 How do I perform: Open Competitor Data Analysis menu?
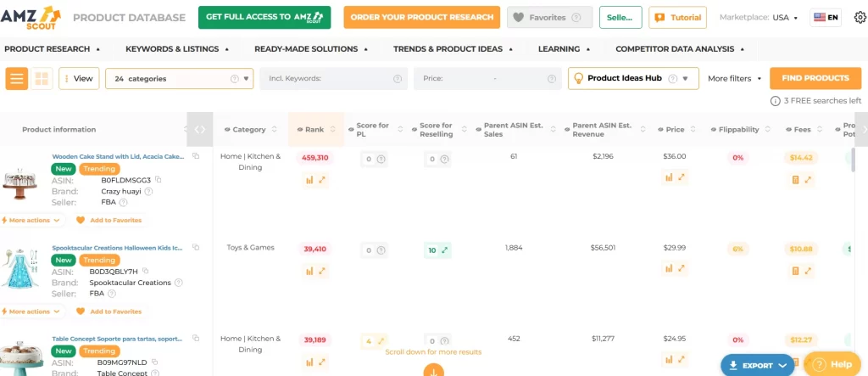tap(679, 48)
